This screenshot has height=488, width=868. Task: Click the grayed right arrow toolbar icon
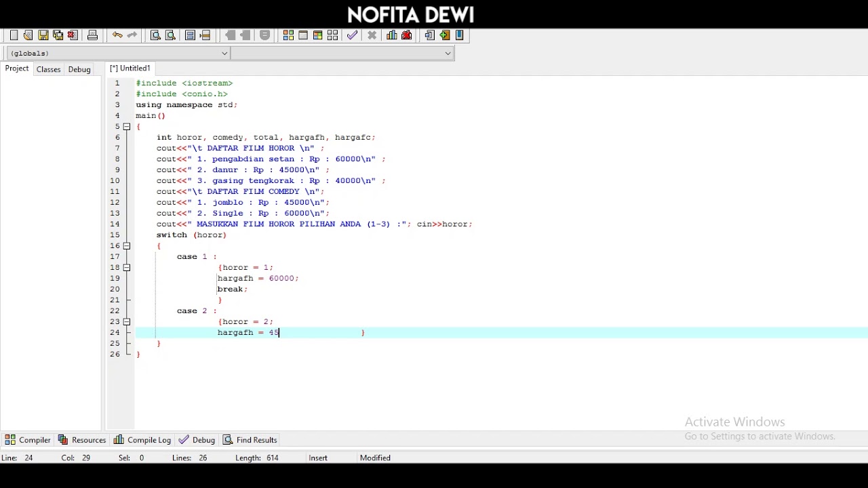click(x=245, y=35)
